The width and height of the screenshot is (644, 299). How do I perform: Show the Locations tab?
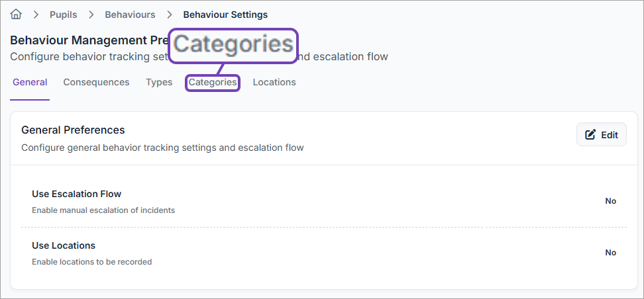pyautogui.click(x=274, y=83)
